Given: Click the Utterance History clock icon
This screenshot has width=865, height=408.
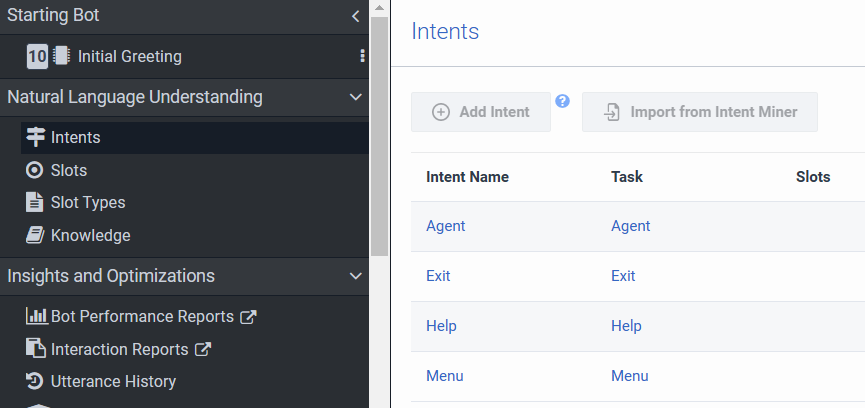Looking at the screenshot, I should click(35, 381).
